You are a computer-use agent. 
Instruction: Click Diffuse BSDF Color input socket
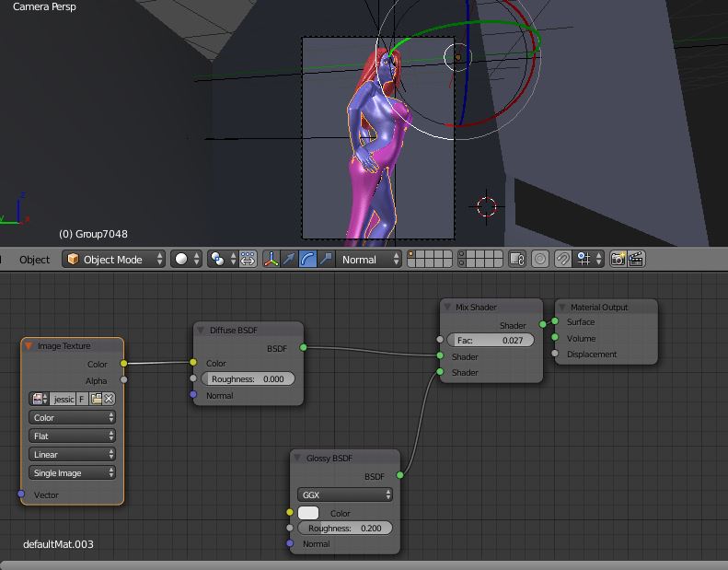click(193, 362)
